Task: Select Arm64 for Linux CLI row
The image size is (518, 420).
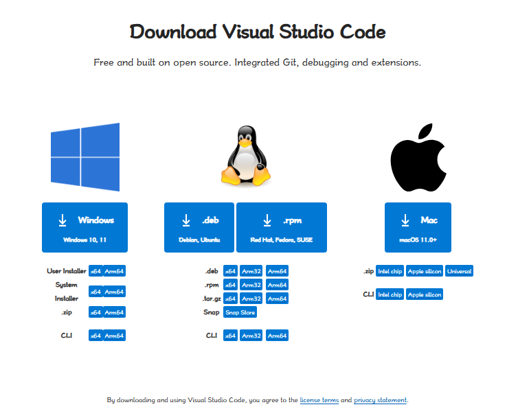Action: [x=277, y=336]
